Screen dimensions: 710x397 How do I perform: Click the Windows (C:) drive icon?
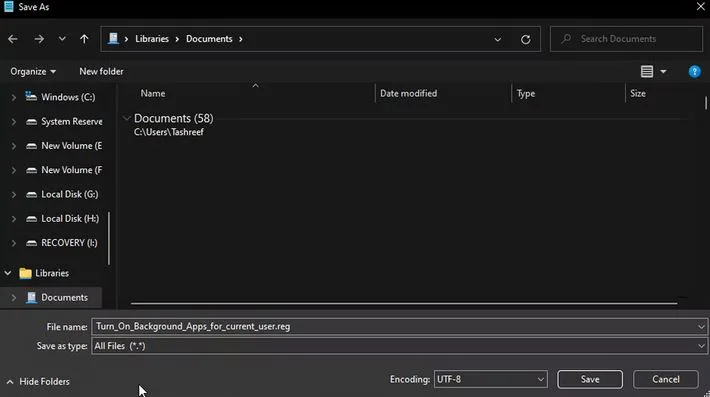[x=31, y=96]
